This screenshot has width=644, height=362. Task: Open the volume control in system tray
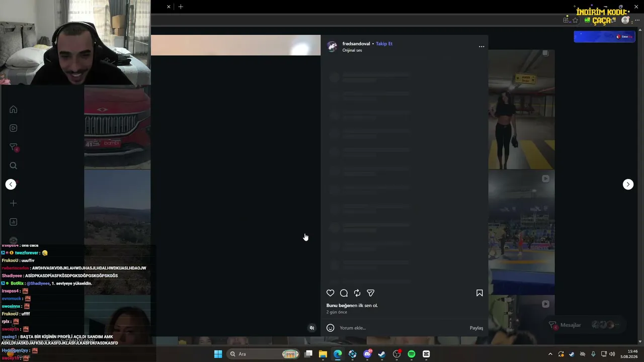click(612, 354)
